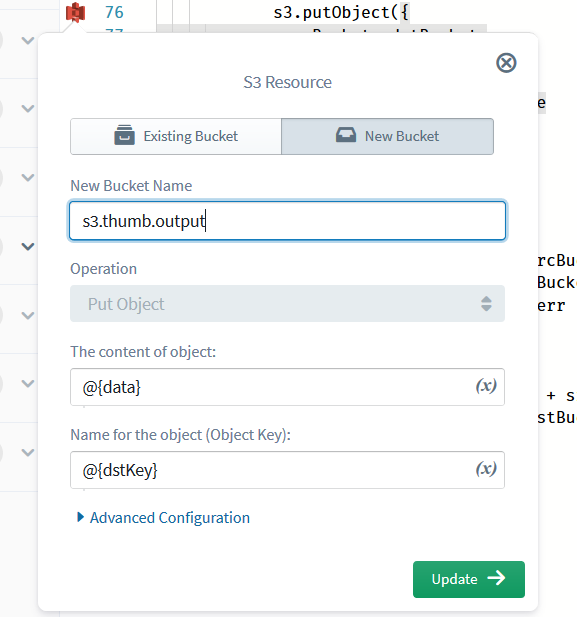Click the Existing Bucket archive box icon
Image resolution: width=577 pixels, height=617 pixels.
(124, 135)
